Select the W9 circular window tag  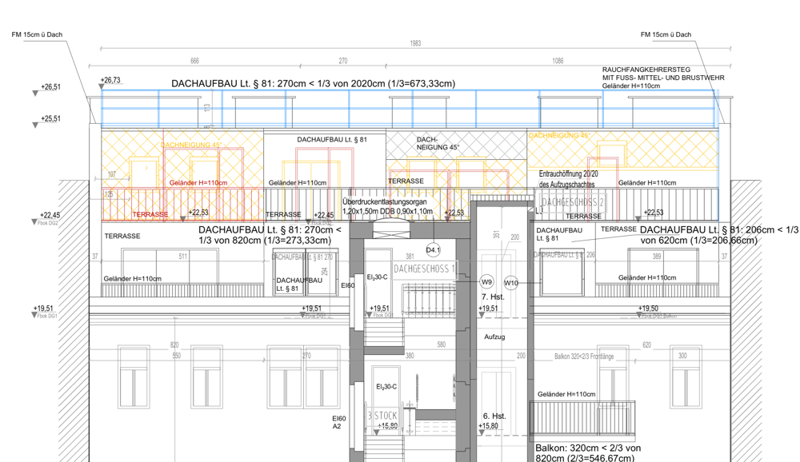click(x=488, y=282)
